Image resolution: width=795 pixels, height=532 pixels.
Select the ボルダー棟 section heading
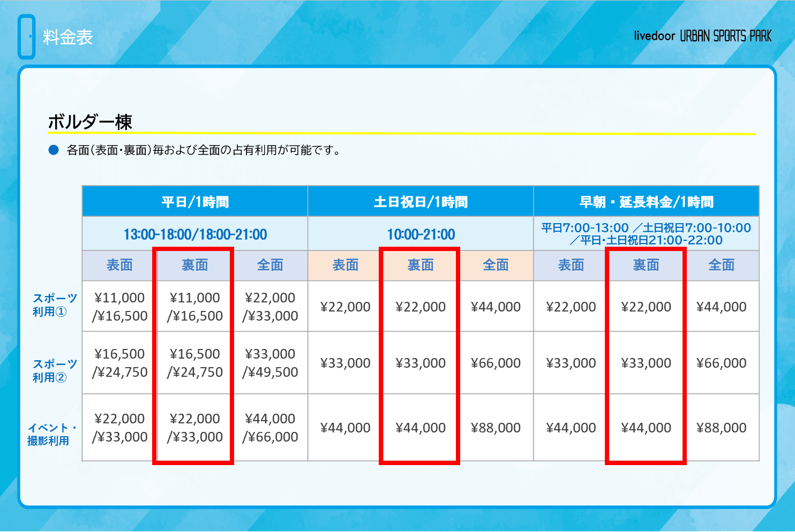pos(90,122)
